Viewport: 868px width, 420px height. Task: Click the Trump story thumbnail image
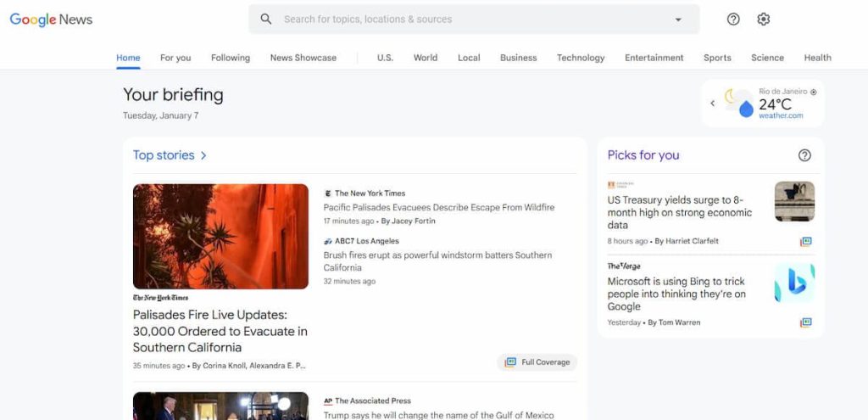tap(220, 406)
